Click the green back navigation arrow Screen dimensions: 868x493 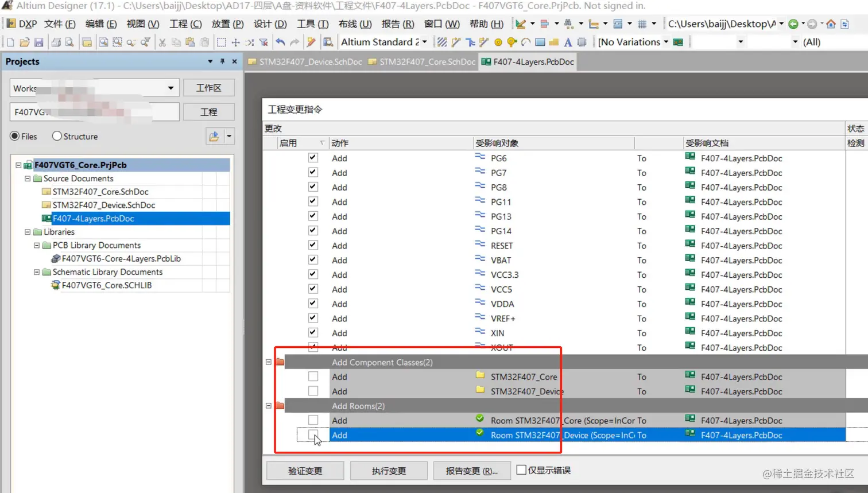click(793, 24)
